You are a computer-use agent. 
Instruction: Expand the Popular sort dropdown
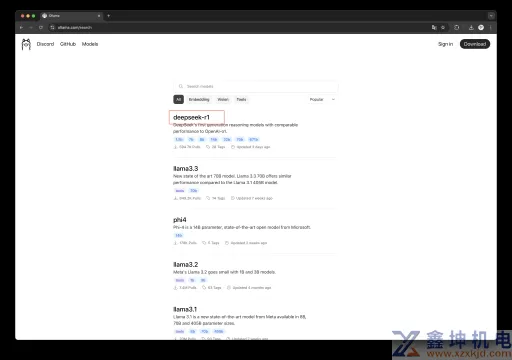pos(322,99)
